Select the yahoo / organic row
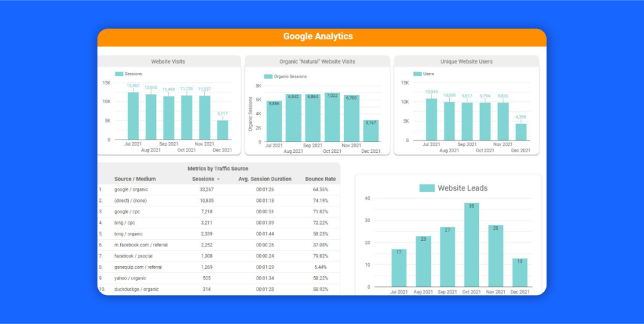 218,279
